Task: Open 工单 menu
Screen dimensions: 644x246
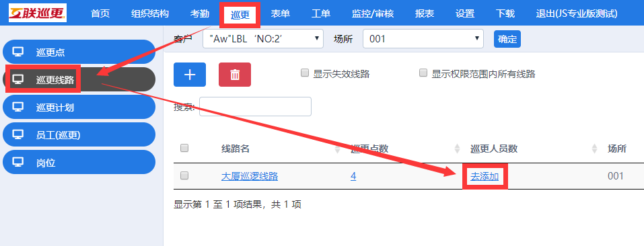Action: click(321, 13)
